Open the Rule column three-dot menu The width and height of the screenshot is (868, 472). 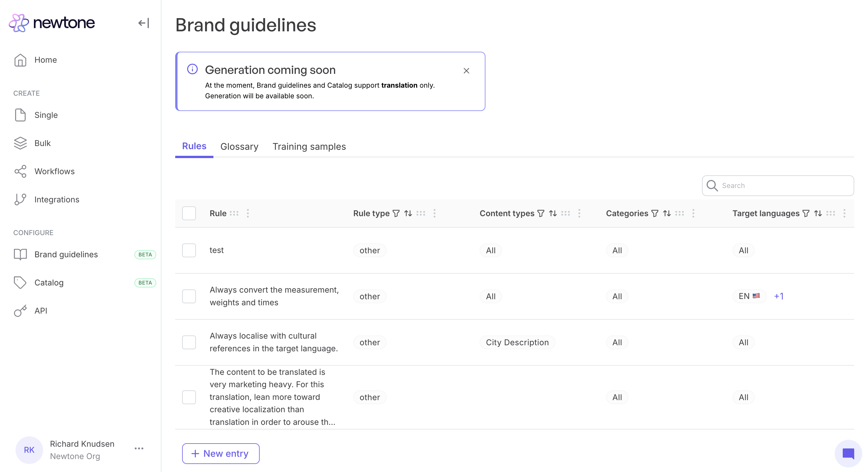click(x=248, y=213)
